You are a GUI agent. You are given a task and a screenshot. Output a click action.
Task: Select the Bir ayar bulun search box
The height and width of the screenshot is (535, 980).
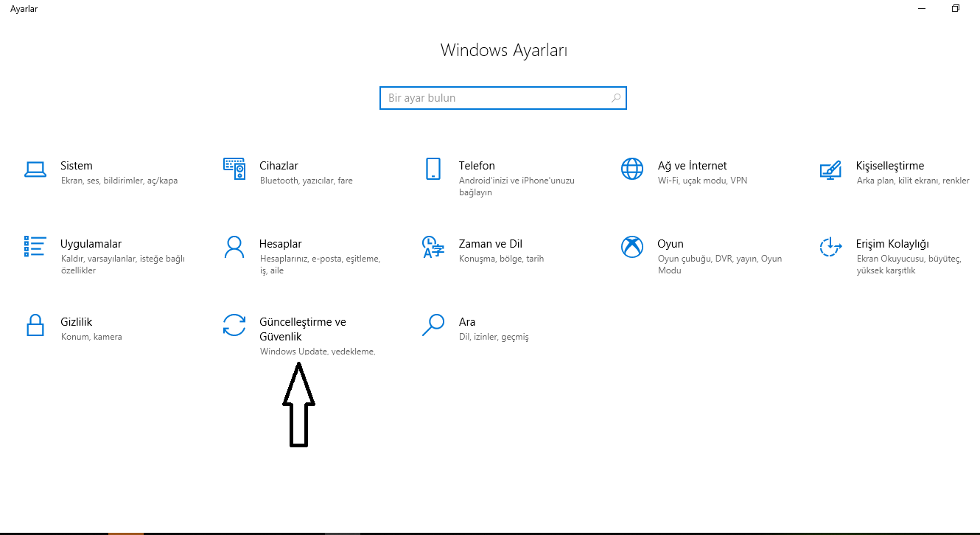click(x=503, y=97)
